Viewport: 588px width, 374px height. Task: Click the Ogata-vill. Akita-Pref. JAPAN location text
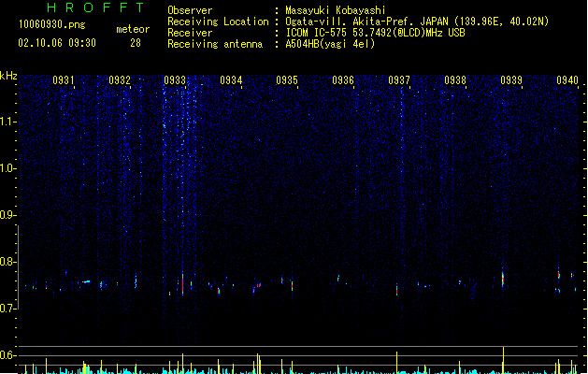(x=417, y=22)
